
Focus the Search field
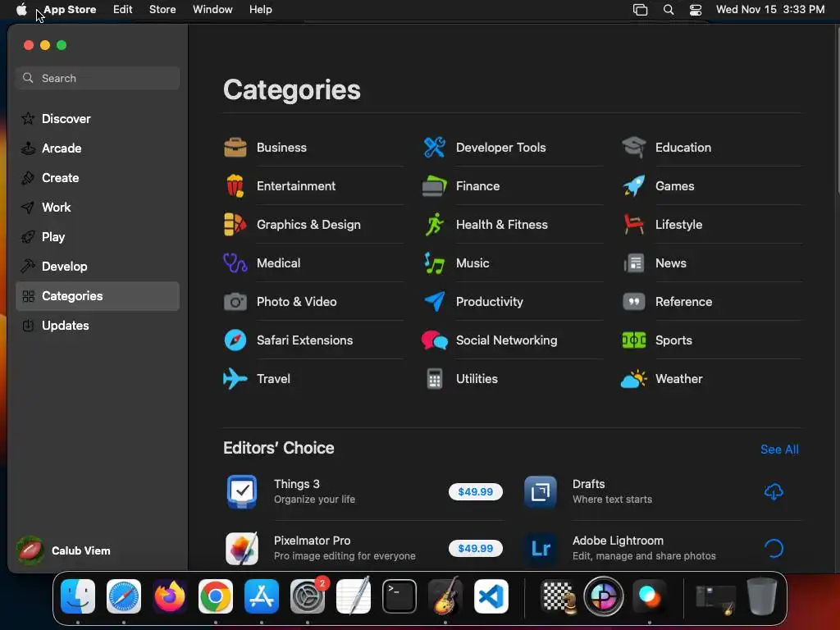pos(98,78)
